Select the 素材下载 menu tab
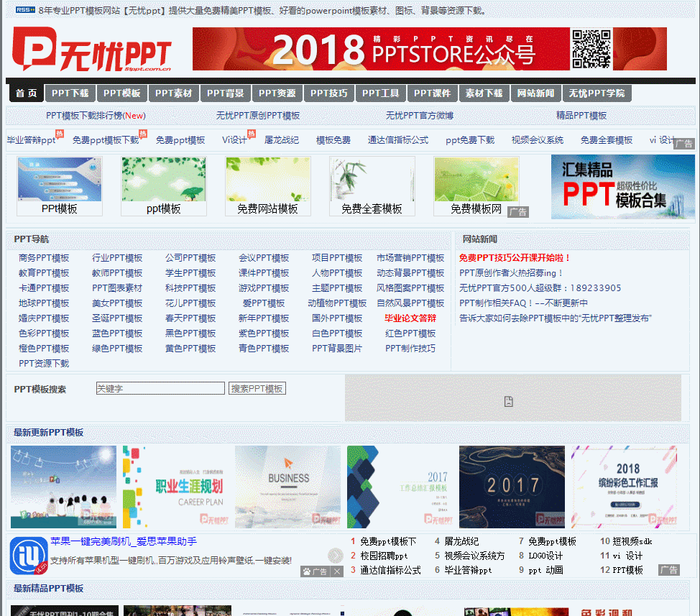Image resolution: width=700 pixels, height=616 pixels. (x=484, y=93)
